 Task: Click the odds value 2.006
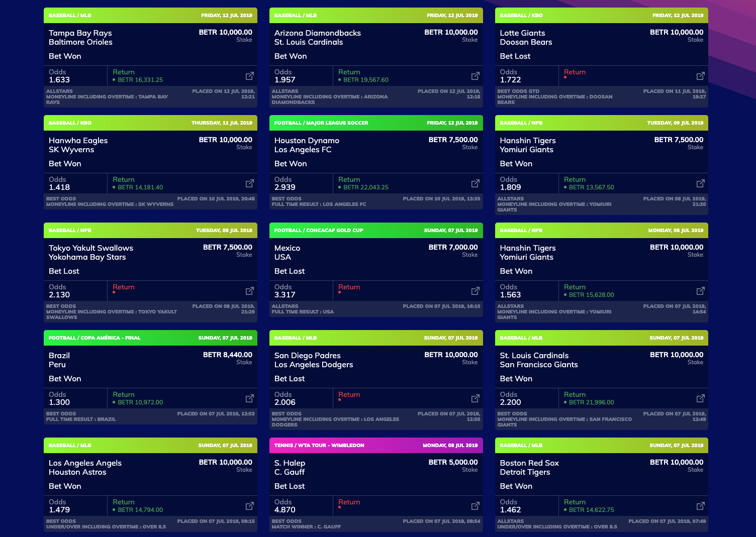click(x=285, y=402)
